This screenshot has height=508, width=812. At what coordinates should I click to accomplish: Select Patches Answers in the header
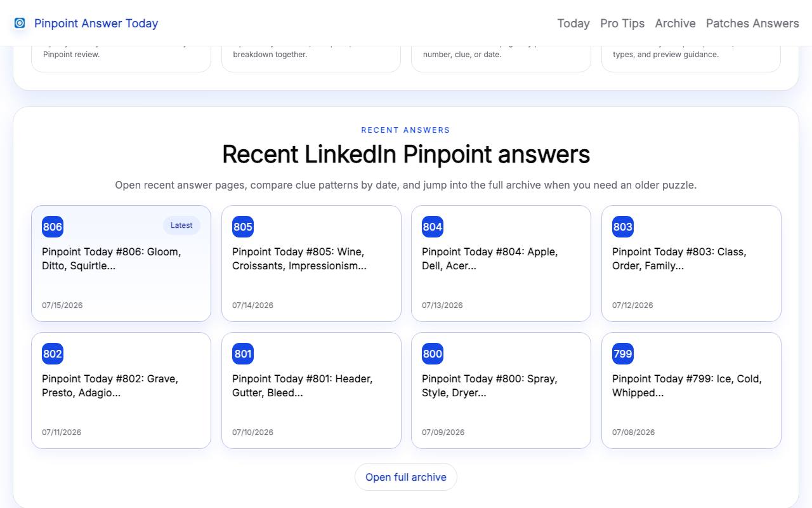click(752, 23)
